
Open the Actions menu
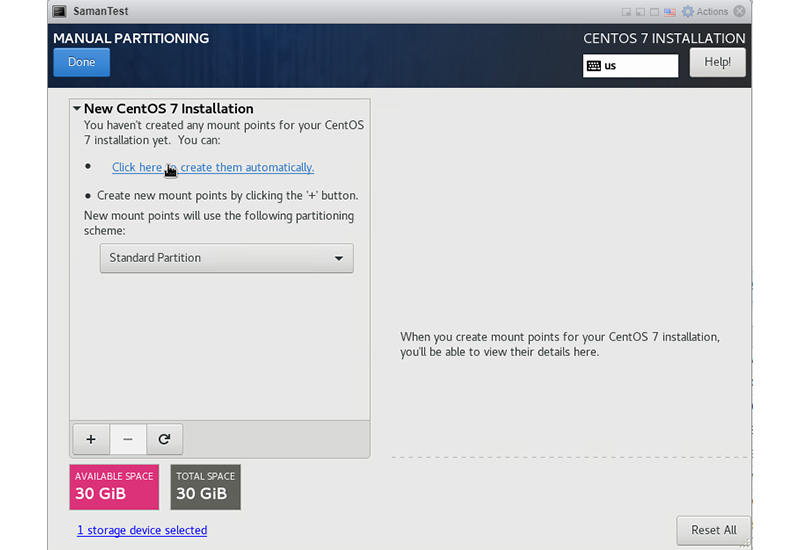tap(712, 12)
